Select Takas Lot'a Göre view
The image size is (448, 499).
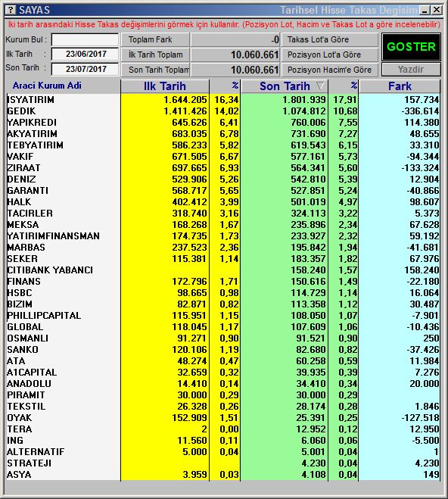[330, 39]
